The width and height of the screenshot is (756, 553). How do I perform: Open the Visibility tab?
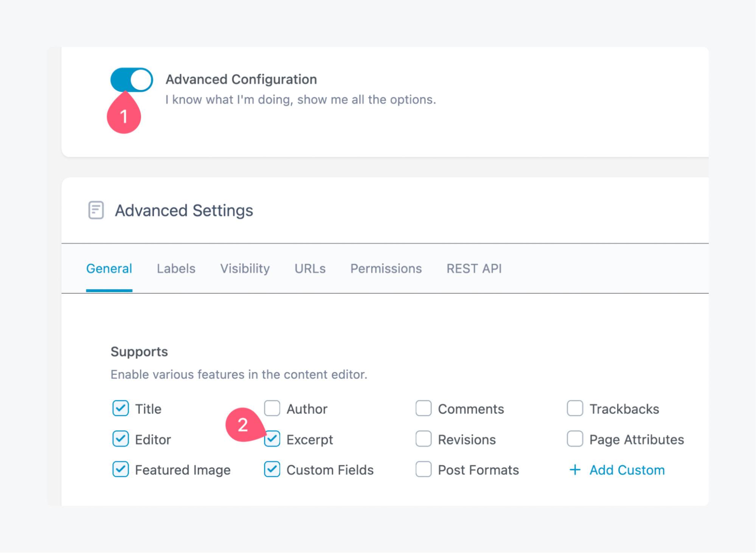coord(245,268)
